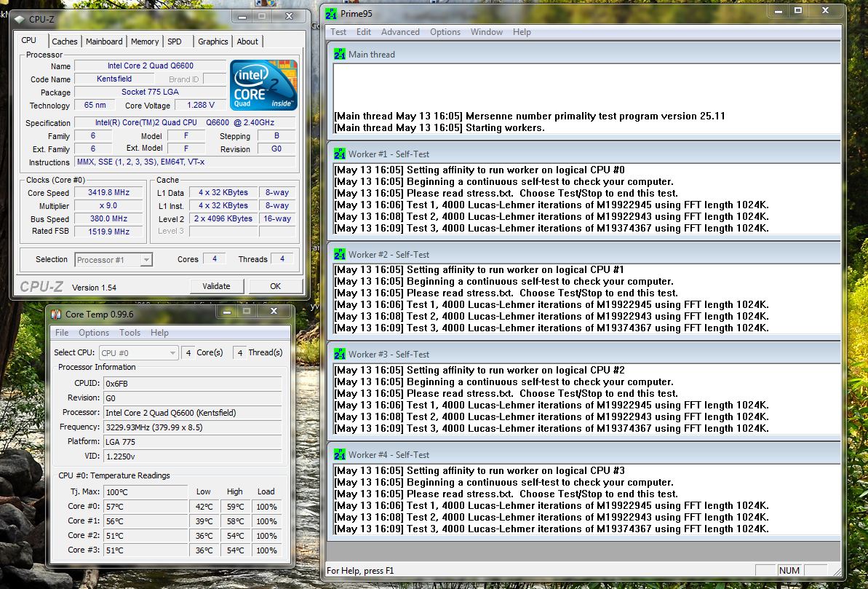Open the About tab in CPU-Z
Screen dimensions: 868x589
click(247, 41)
